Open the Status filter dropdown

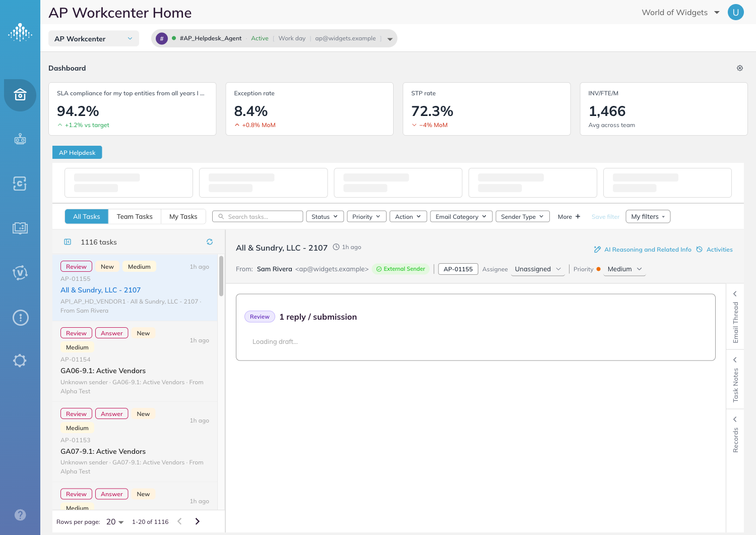(325, 216)
